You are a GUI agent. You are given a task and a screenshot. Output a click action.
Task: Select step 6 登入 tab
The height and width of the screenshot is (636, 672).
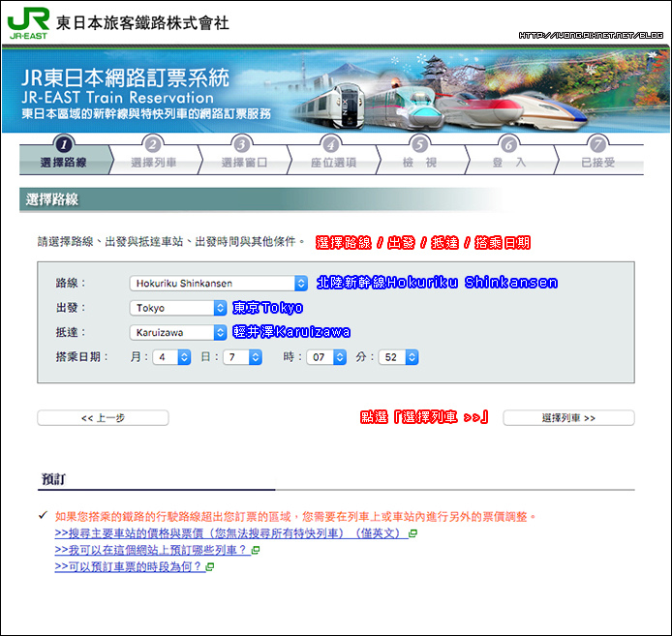(509, 155)
